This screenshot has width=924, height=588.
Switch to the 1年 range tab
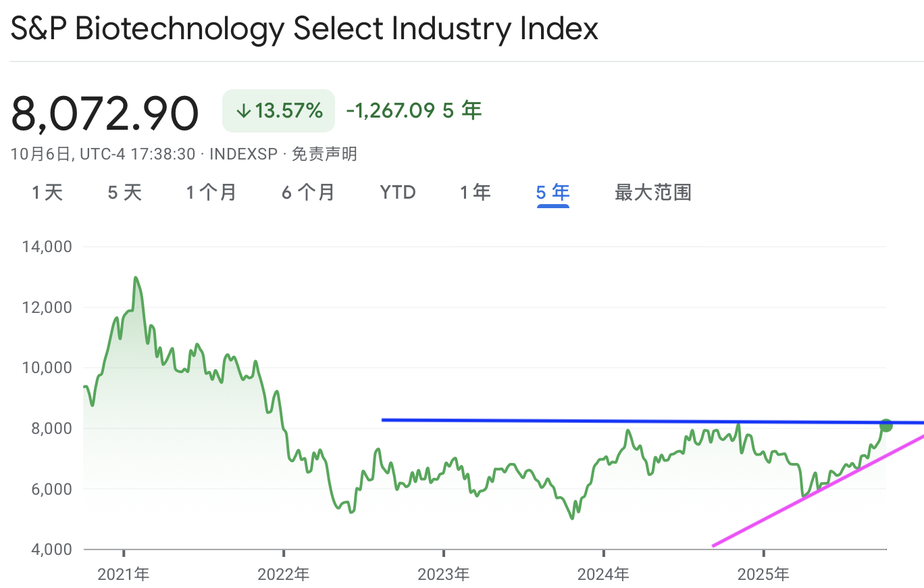(x=476, y=193)
